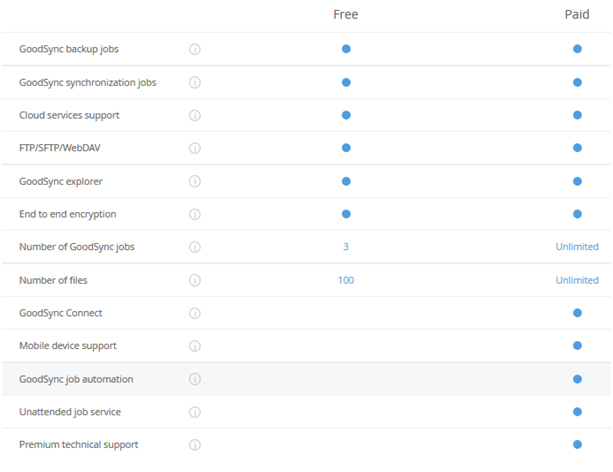Click the GoodSync Connect label

pyautogui.click(x=61, y=313)
